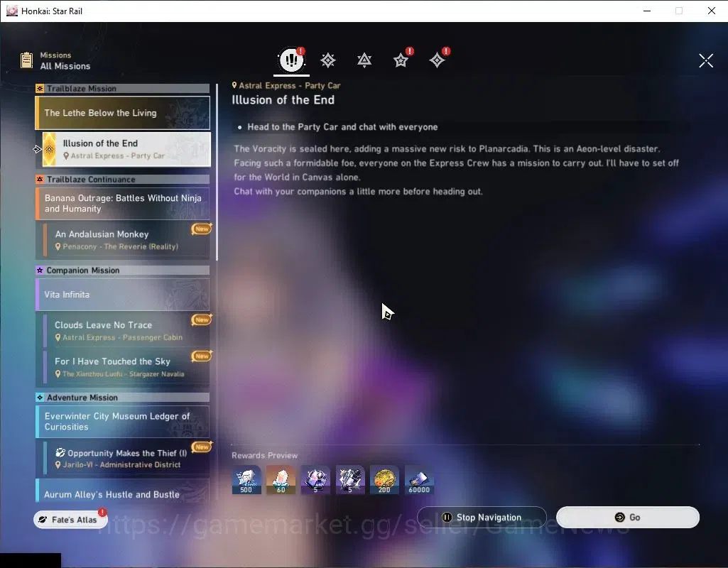728x568 pixels.
Task: Select the All Missions filter tab
Action: (292, 60)
